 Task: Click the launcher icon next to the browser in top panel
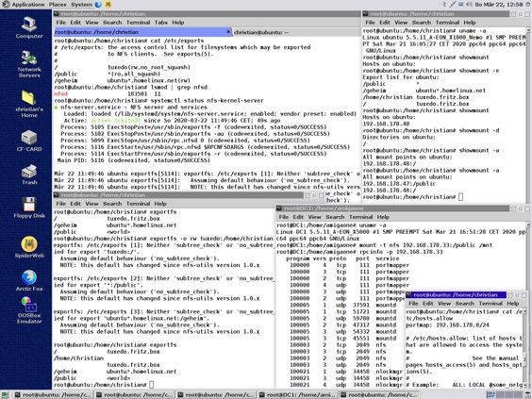click(108, 5)
